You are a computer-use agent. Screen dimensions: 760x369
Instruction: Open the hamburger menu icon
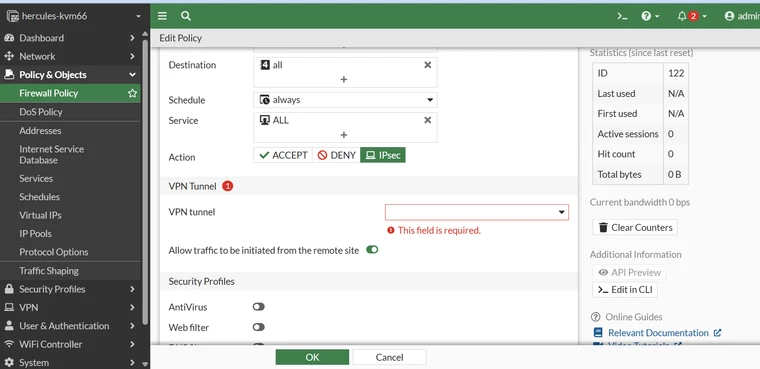162,16
